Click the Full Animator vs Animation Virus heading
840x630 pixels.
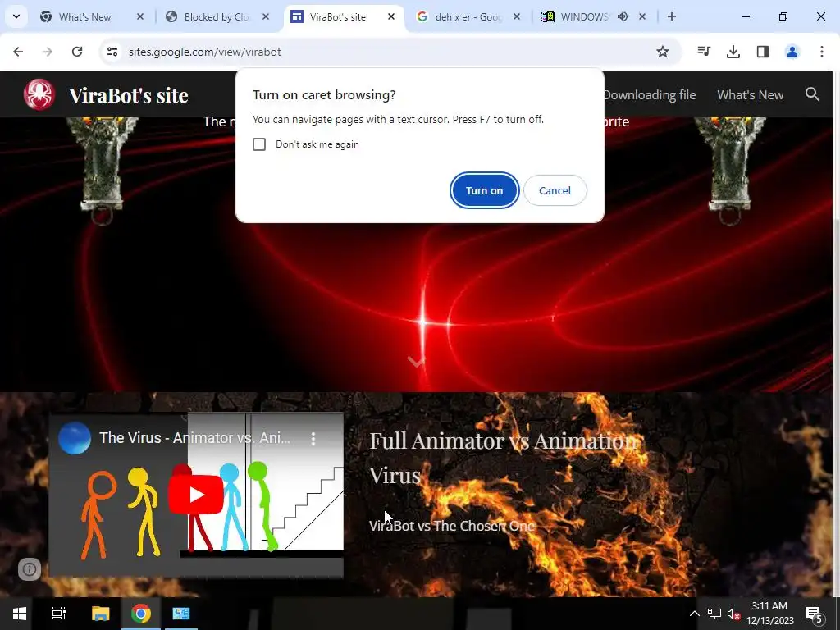click(504, 458)
